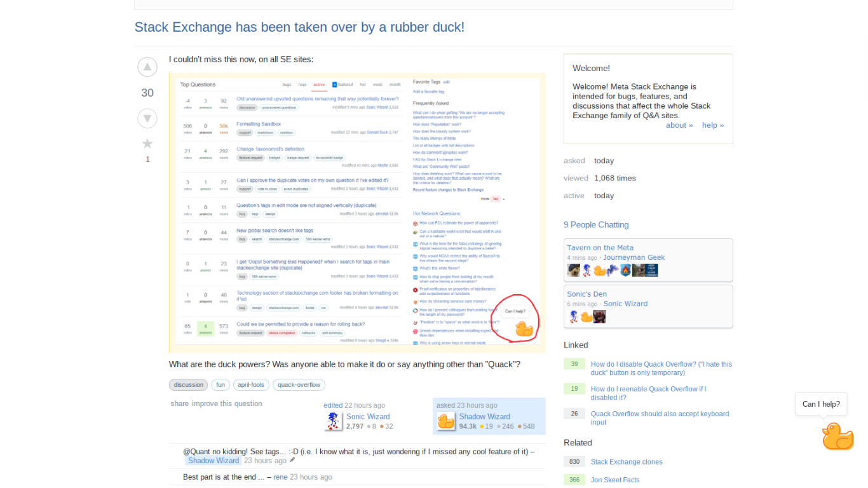The width and height of the screenshot is (868, 488).
Task: Click the flame shield avatar in Tavern chat
Action: click(x=625, y=270)
